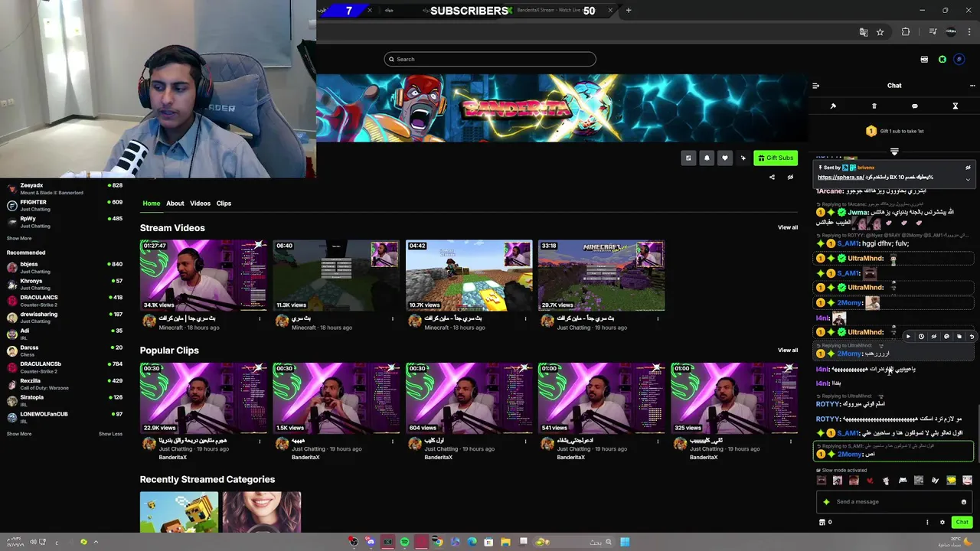Open the emoji picker in message box
980x551 pixels.
[964, 502]
